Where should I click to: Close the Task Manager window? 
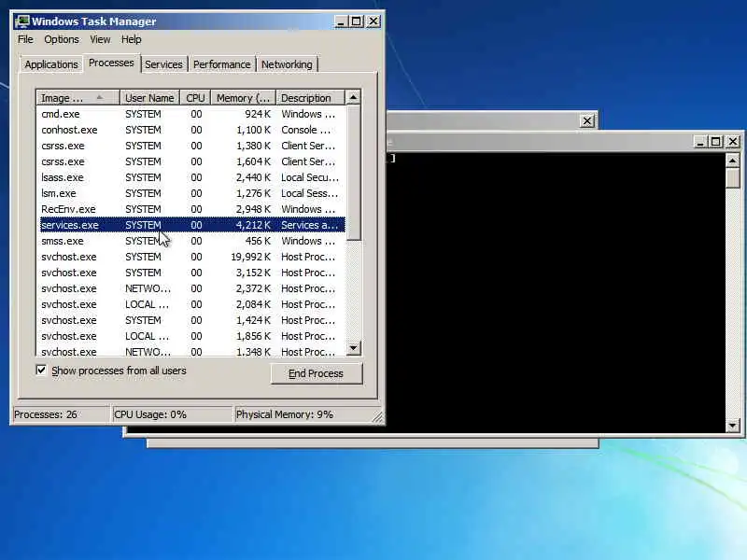click(x=373, y=21)
